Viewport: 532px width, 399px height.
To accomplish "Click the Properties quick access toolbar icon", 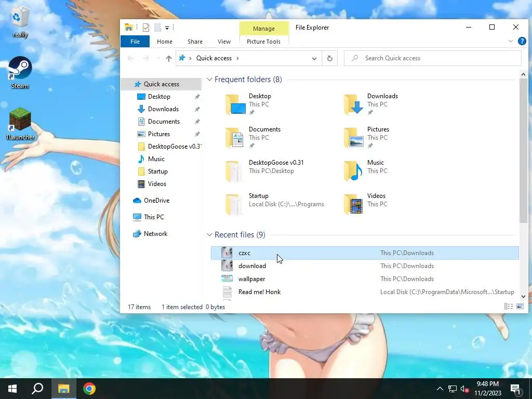I will coord(146,28).
